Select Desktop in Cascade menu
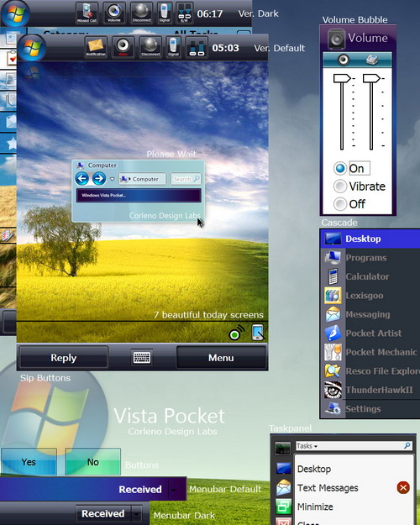The height and width of the screenshot is (525, 420). pyautogui.click(x=370, y=239)
